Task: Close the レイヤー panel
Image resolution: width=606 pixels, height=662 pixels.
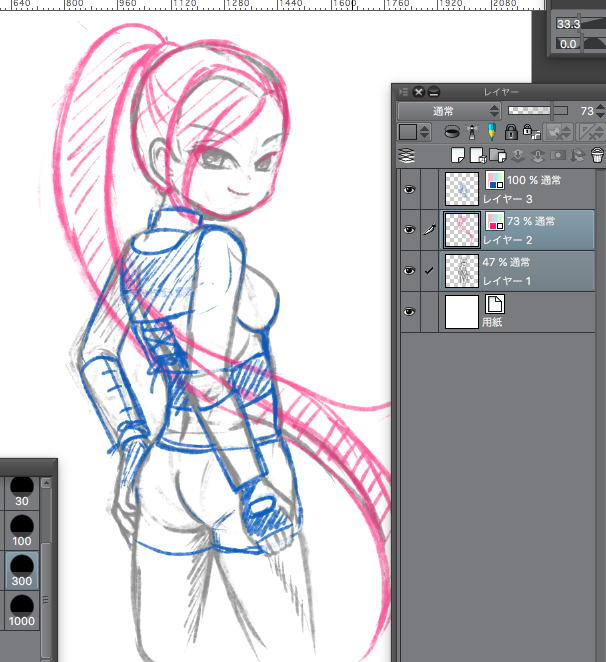Action: pyautogui.click(x=418, y=92)
